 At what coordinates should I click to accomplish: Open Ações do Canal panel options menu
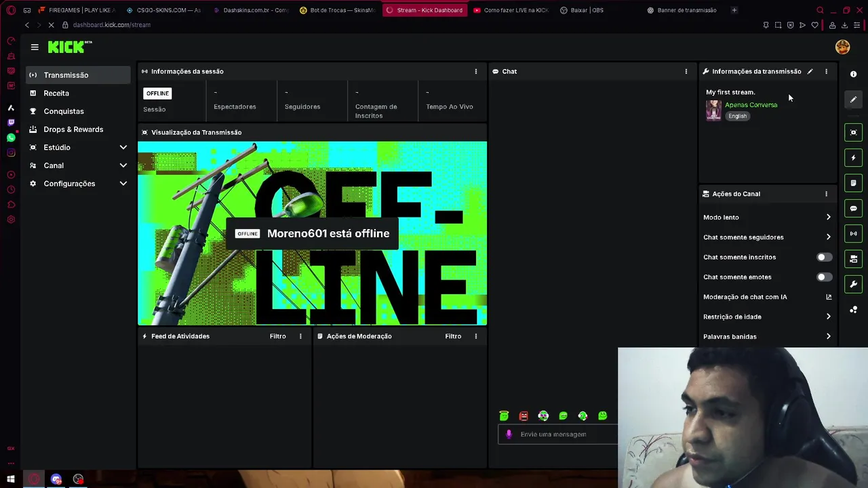[x=826, y=194]
